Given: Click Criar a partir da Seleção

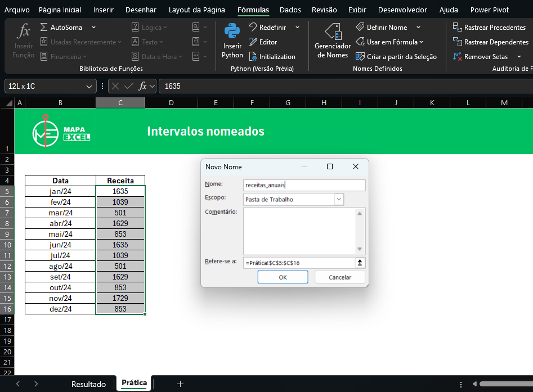Looking at the screenshot, I should click(396, 57).
